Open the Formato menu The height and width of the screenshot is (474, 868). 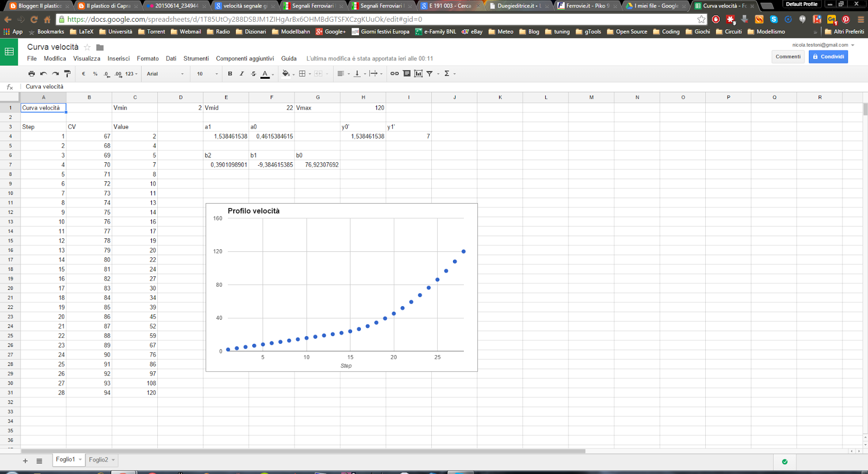coord(148,59)
